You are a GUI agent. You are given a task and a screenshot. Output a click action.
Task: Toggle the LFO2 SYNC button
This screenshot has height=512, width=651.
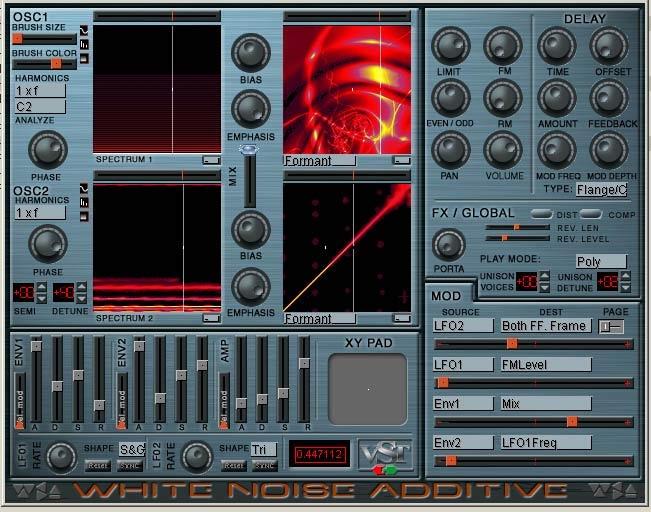click(x=265, y=466)
